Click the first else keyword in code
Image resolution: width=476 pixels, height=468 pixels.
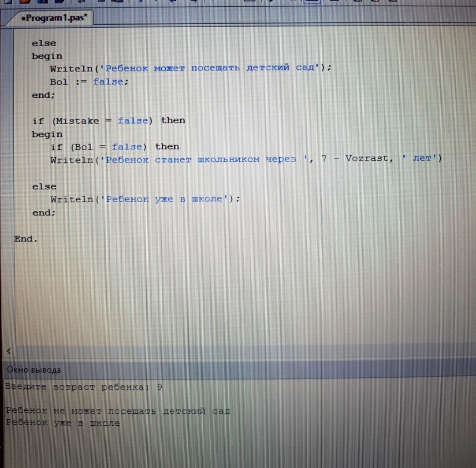pos(44,43)
